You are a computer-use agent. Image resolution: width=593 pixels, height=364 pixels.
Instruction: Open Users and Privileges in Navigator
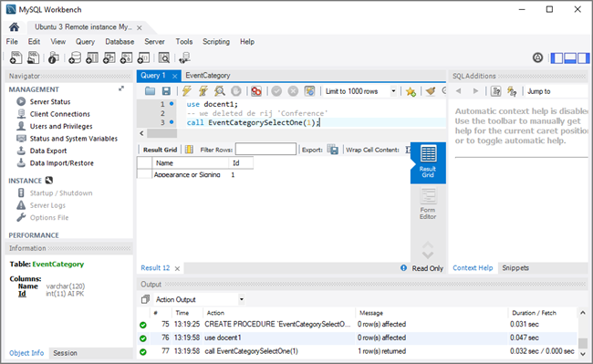coord(61,126)
